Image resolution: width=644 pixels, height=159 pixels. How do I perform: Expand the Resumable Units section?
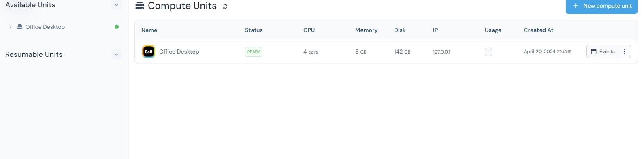click(117, 54)
